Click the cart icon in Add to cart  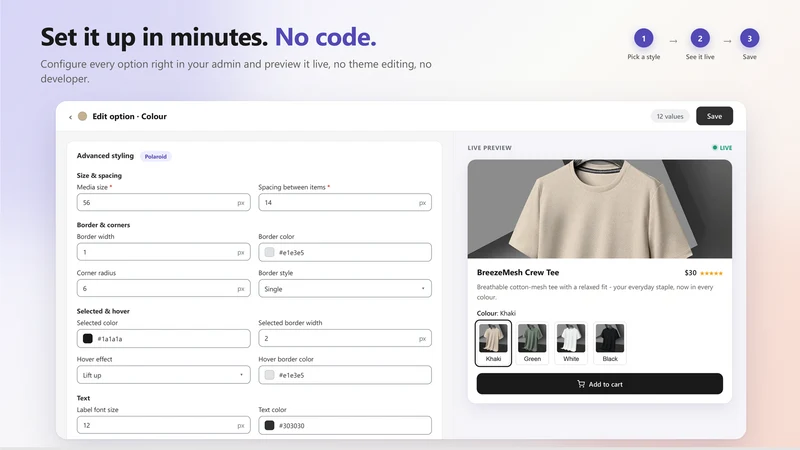(x=581, y=384)
